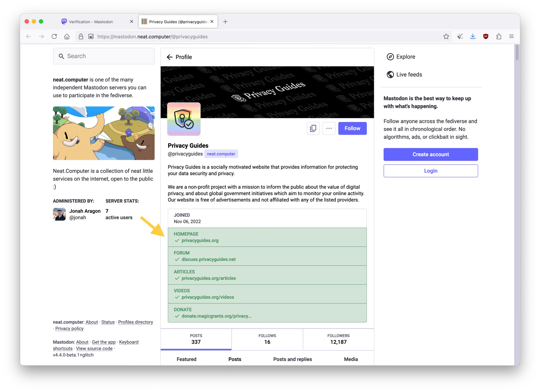Click the back arrow next to Profile
The height and width of the screenshot is (392, 540).
[169, 57]
